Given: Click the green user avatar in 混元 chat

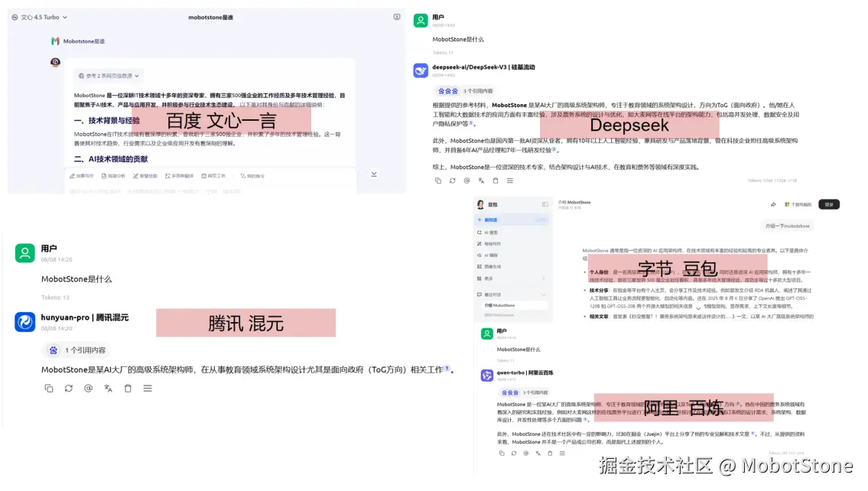Looking at the screenshot, I should pyautogui.click(x=25, y=252).
